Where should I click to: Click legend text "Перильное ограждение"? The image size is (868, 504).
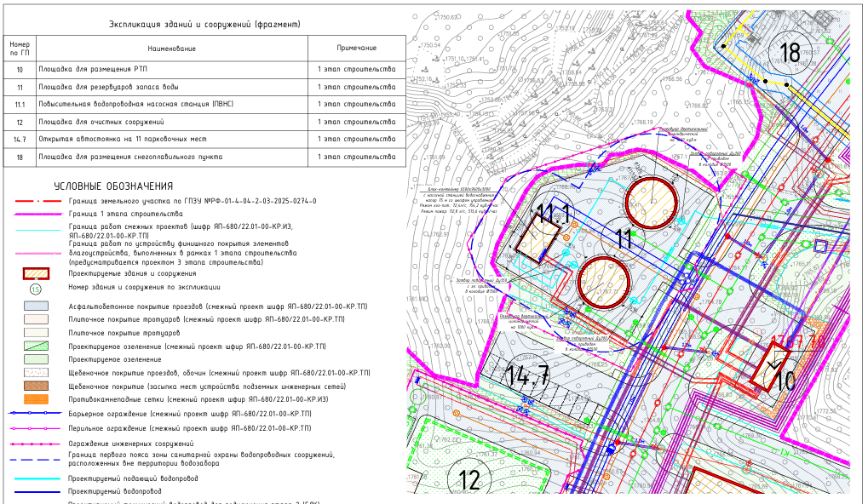(x=190, y=428)
